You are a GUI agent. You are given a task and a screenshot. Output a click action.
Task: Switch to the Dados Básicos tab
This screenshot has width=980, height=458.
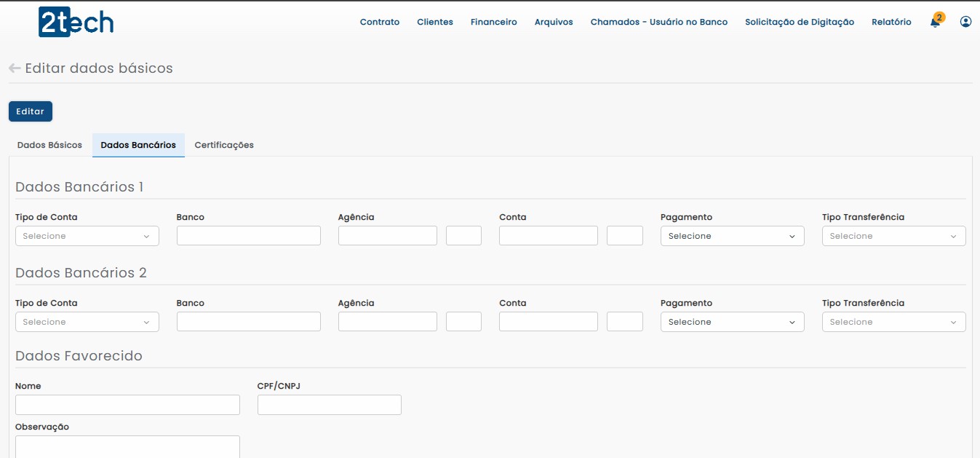tap(49, 145)
